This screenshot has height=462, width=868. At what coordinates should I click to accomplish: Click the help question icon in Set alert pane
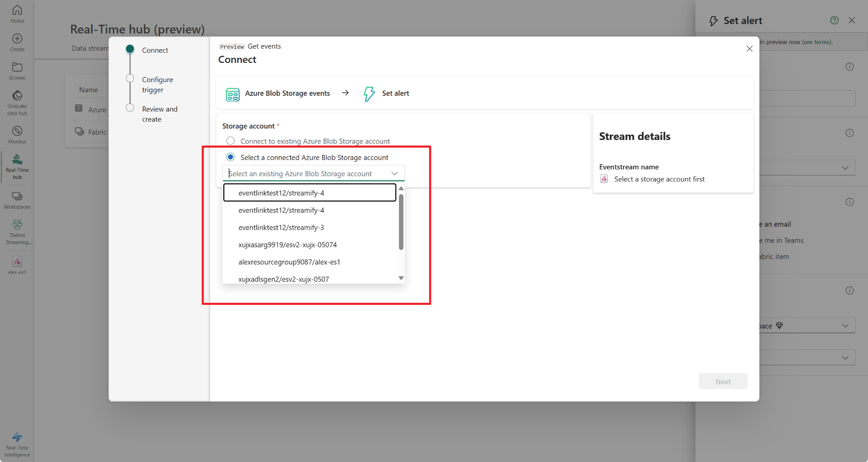834,20
